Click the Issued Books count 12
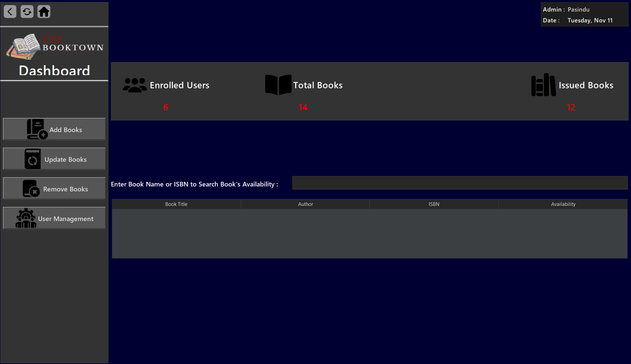The image size is (631, 364). point(571,107)
